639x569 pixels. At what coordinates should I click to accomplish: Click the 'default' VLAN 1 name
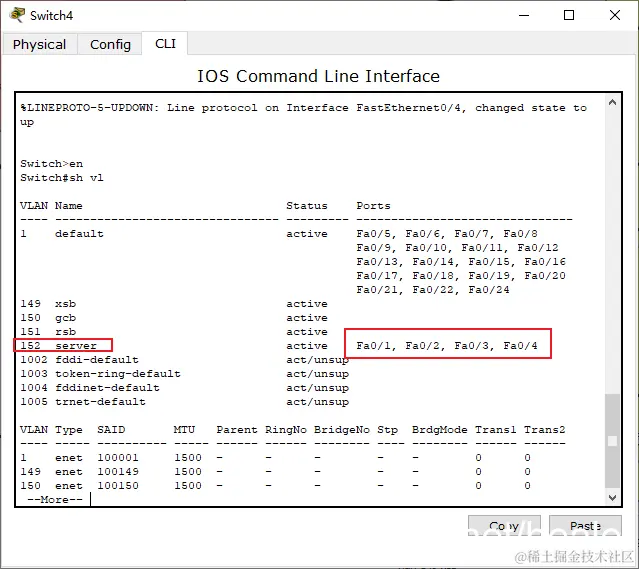pyautogui.click(x=79, y=234)
